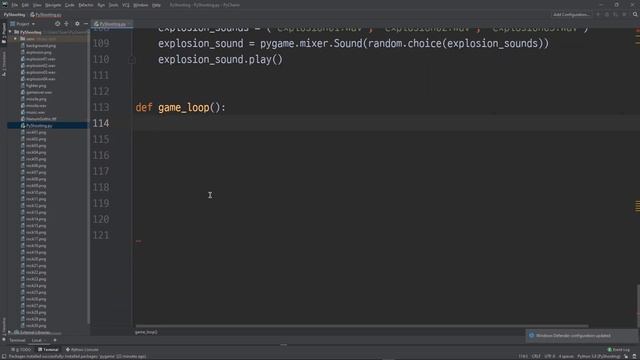Image resolution: width=640 pixels, height=360 pixels.
Task: Click PyShooting breadcrumb in navigation bar
Action: pos(14,15)
